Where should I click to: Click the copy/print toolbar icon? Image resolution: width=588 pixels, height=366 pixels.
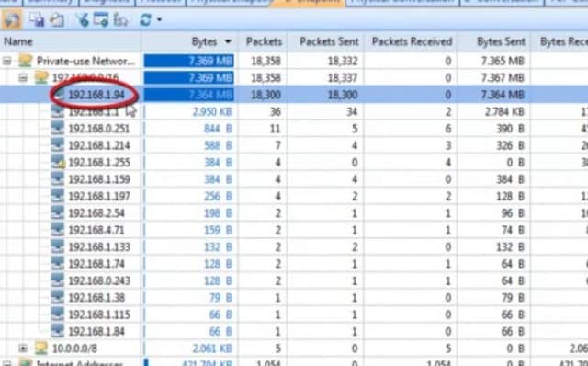pos(57,19)
